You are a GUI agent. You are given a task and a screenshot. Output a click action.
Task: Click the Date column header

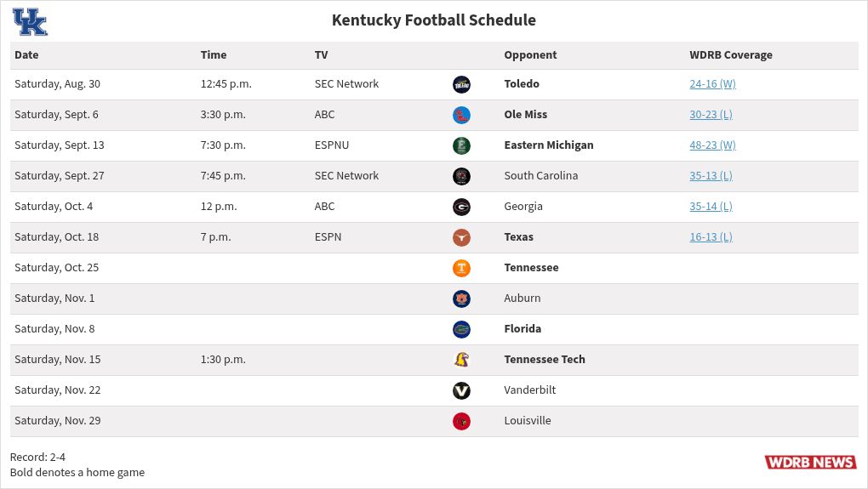[26, 54]
